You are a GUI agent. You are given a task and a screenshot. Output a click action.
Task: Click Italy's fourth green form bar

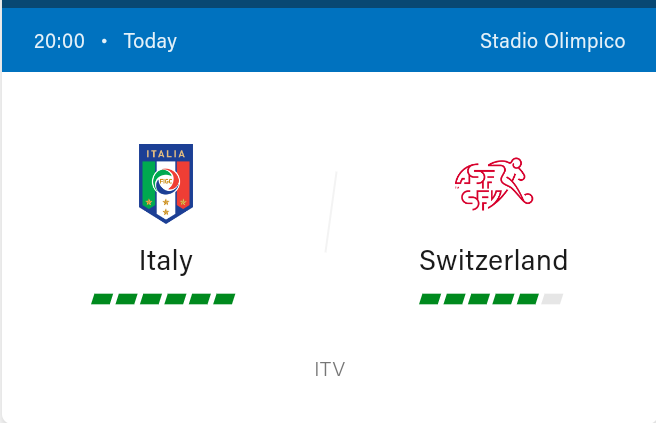(x=175, y=299)
